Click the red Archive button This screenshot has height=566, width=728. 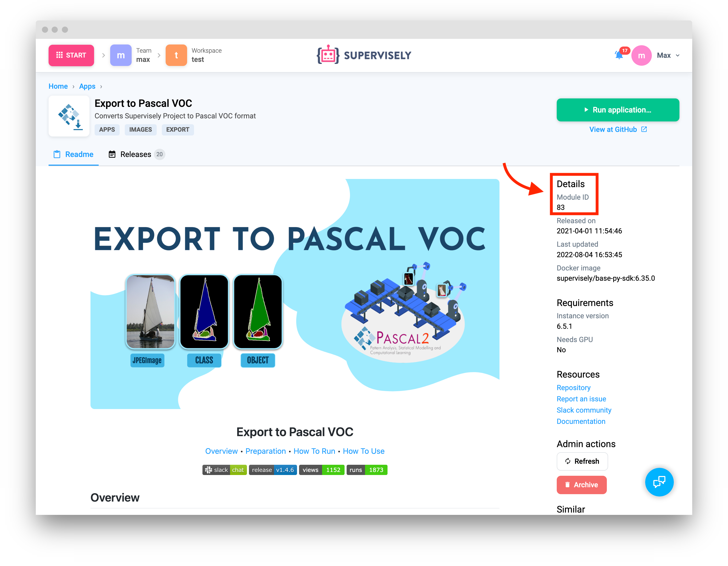coord(581,485)
